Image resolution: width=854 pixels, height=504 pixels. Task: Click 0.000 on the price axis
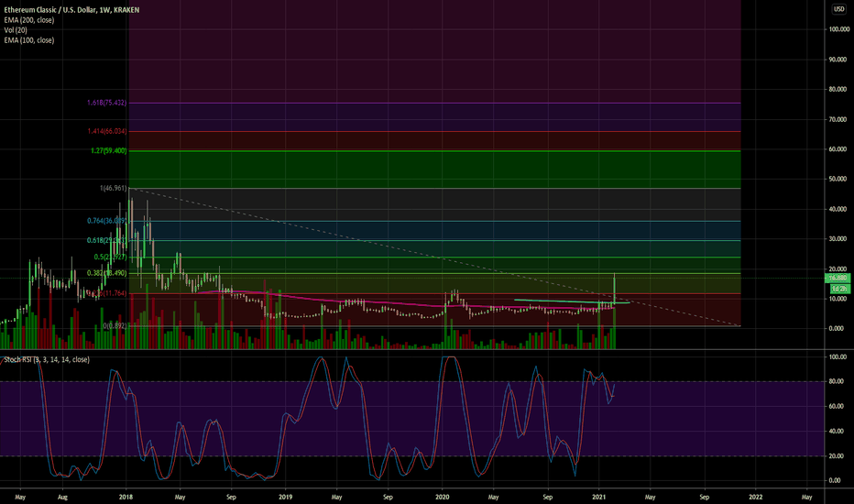coord(838,329)
